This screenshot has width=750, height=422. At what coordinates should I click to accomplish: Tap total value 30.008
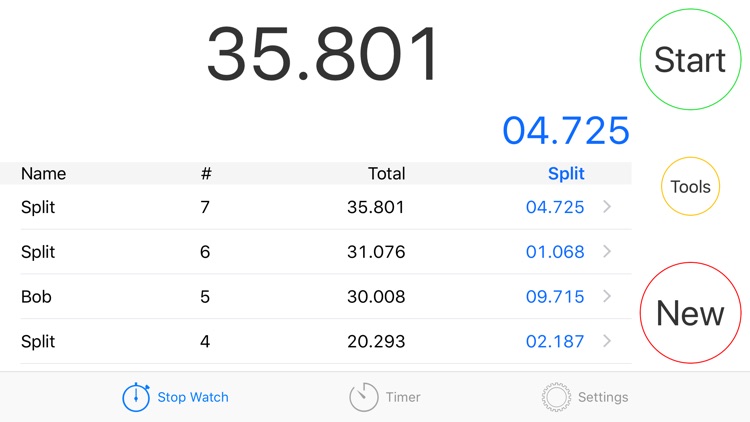tap(376, 297)
